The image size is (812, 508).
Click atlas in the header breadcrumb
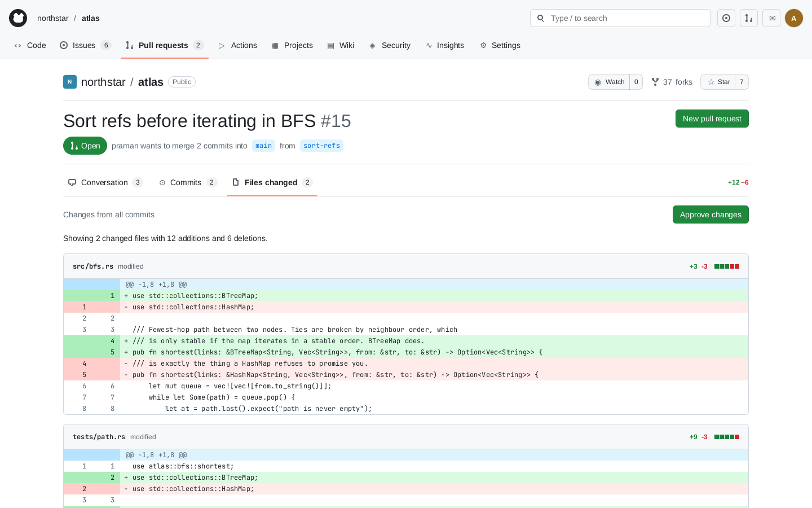click(91, 18)
